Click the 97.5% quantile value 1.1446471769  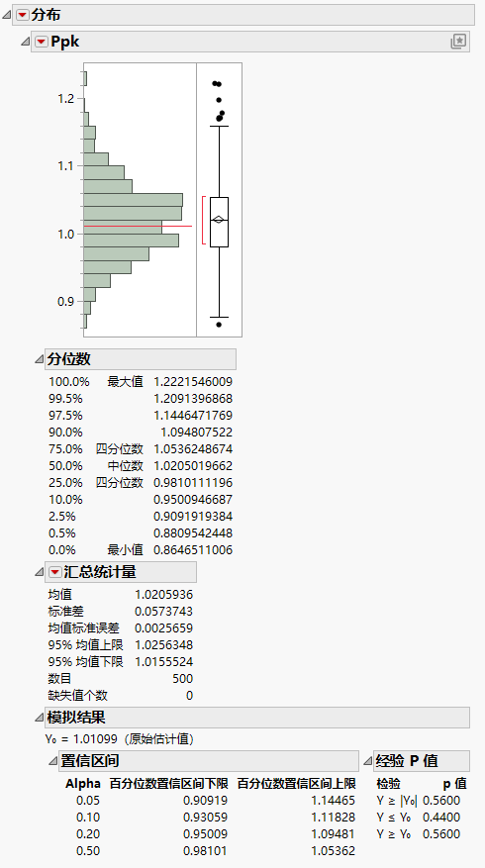[193, 415]
